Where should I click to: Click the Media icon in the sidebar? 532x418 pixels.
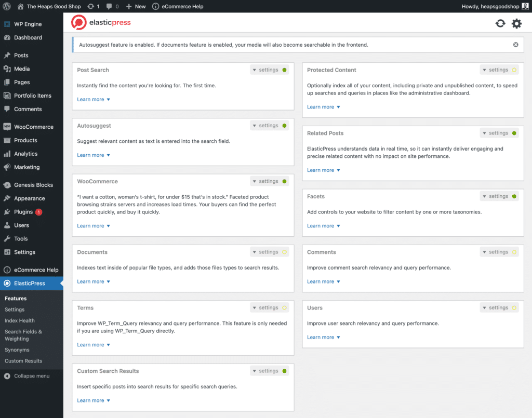7,69
